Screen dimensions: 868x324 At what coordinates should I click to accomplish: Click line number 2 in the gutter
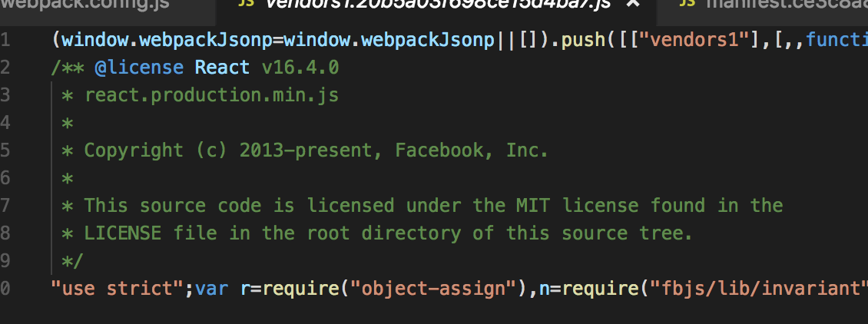(5, 68)
